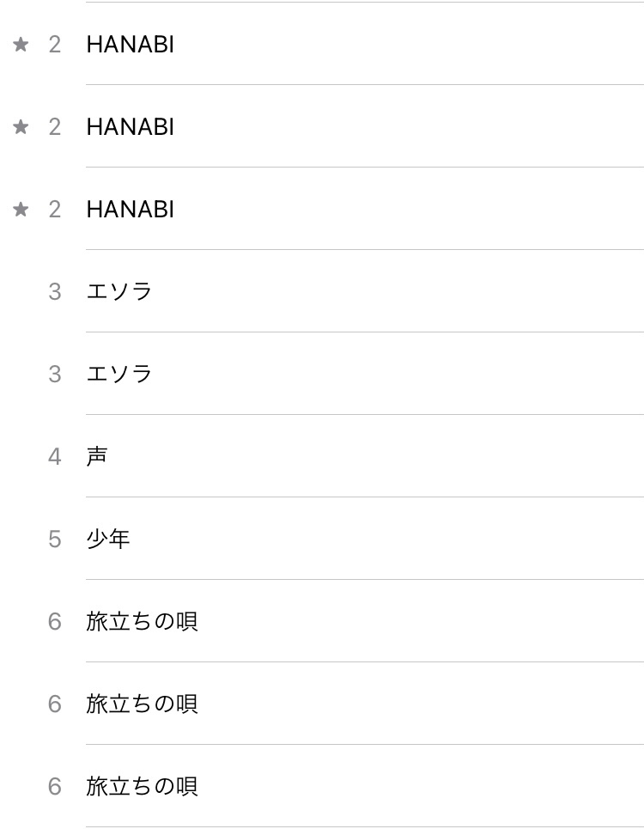Open the third HANABI song title
The height and width of the screenshot is (829, 644).
130,210
